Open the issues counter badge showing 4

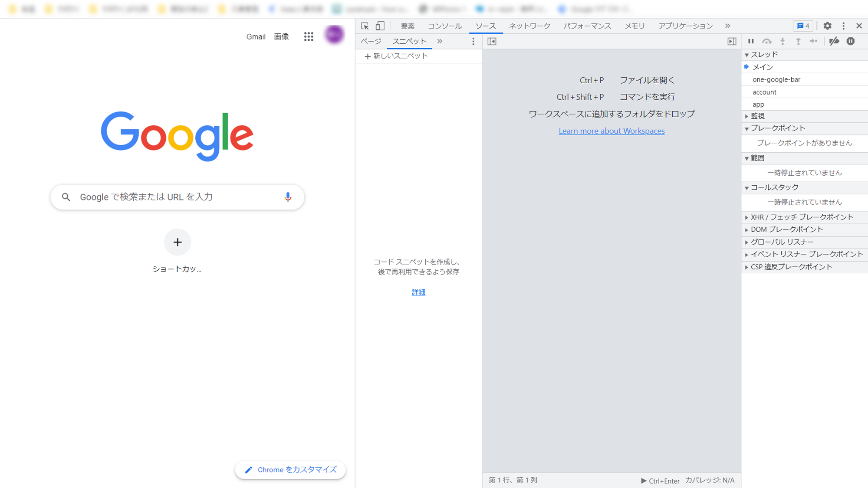point(803,26)
